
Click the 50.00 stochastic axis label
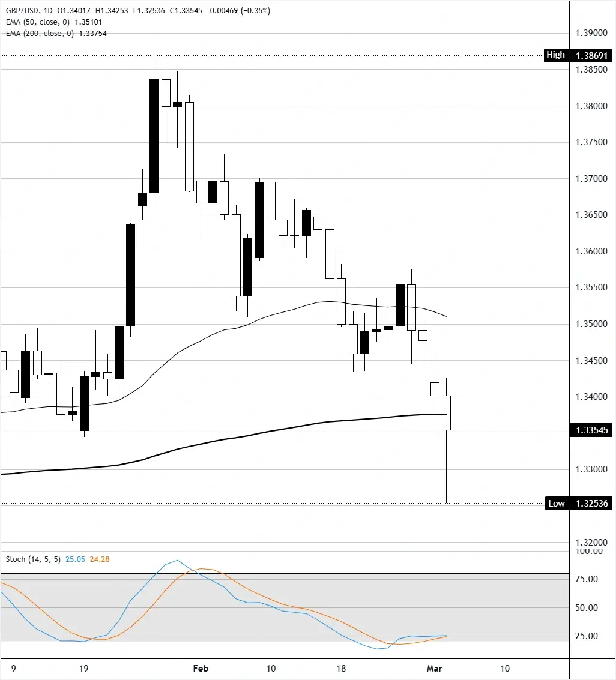point(586,607)
